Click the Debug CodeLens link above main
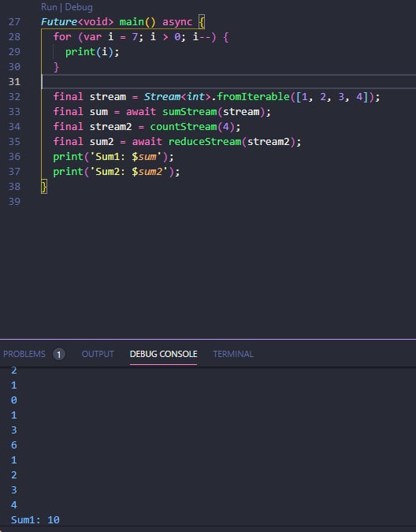416x532 pixels. point(79,7)
